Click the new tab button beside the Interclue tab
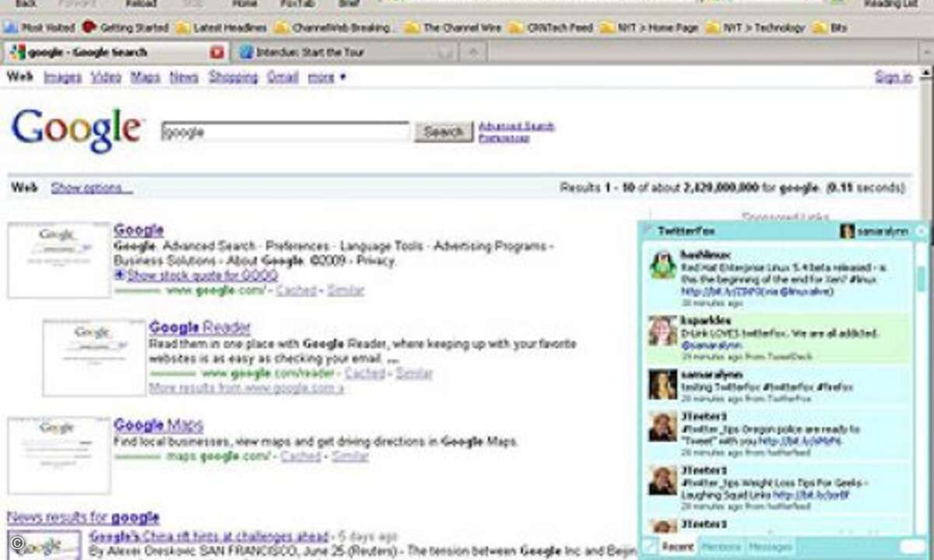This screenshot has width=934, height=560. point(472,52)
